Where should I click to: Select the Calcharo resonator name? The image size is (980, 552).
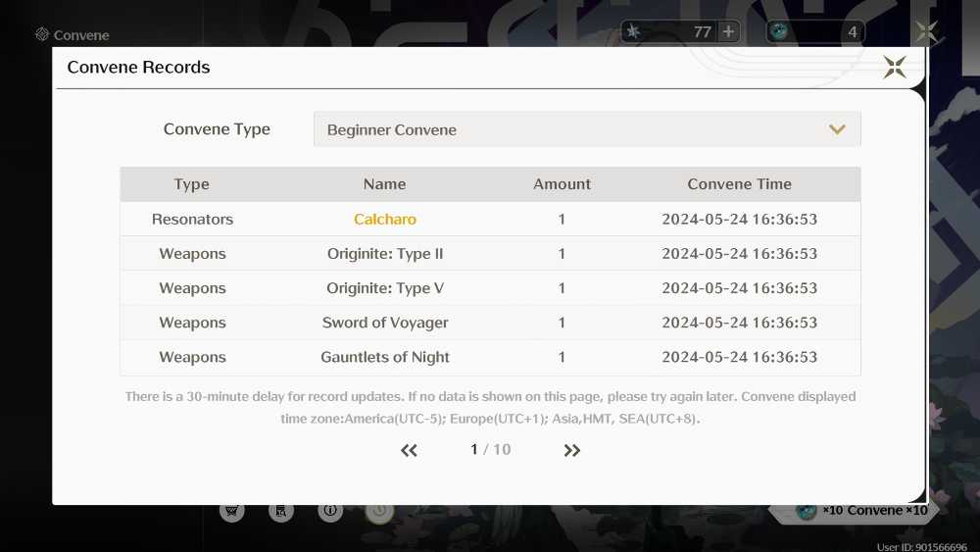385,220
